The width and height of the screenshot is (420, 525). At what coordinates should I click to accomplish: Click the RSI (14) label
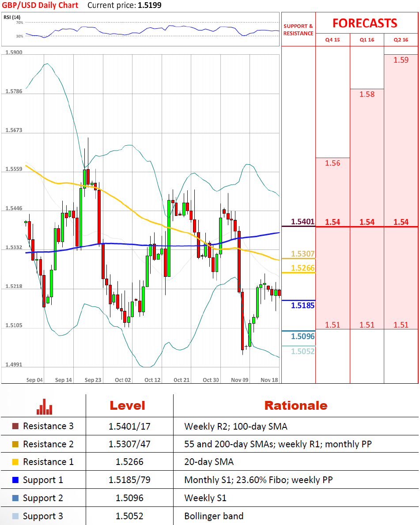point(12,17)
